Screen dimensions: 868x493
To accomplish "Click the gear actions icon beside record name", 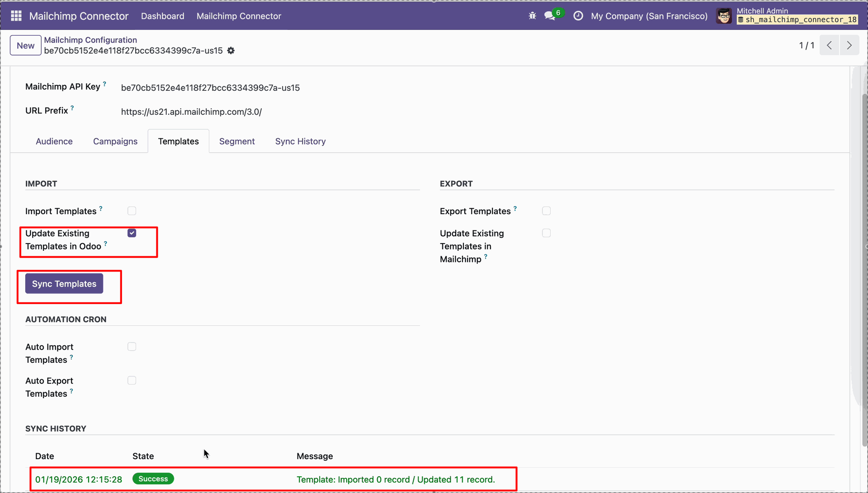I will point(231,51).
